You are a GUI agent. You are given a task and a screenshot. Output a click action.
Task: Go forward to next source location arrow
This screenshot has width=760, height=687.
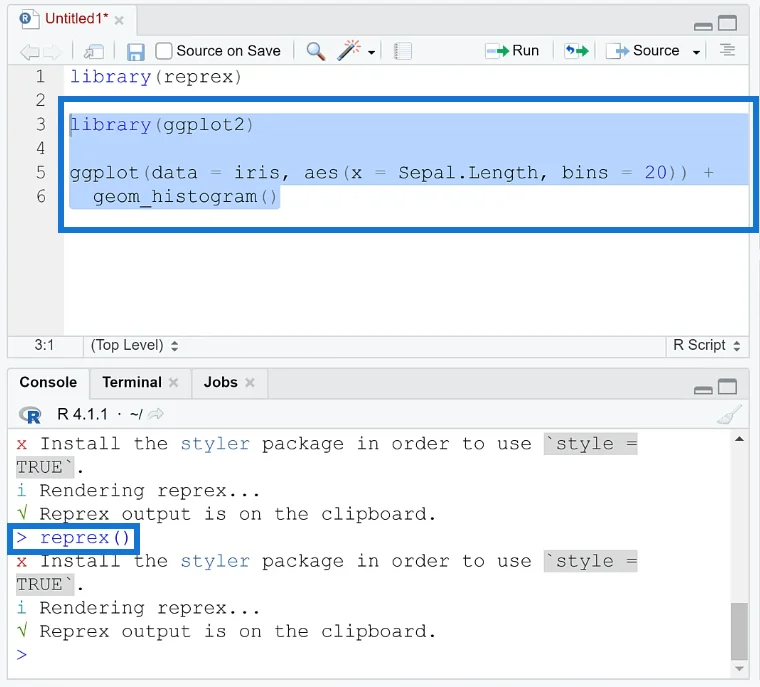pos(52,51)
